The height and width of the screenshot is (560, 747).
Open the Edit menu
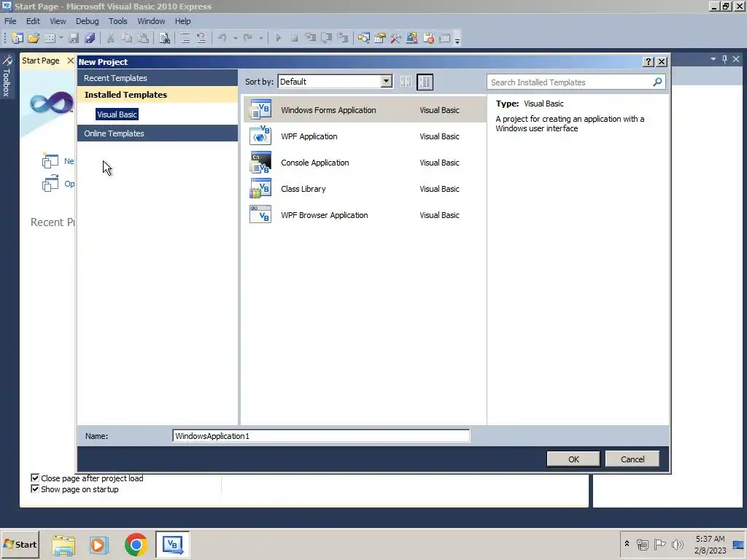[33, 21]
